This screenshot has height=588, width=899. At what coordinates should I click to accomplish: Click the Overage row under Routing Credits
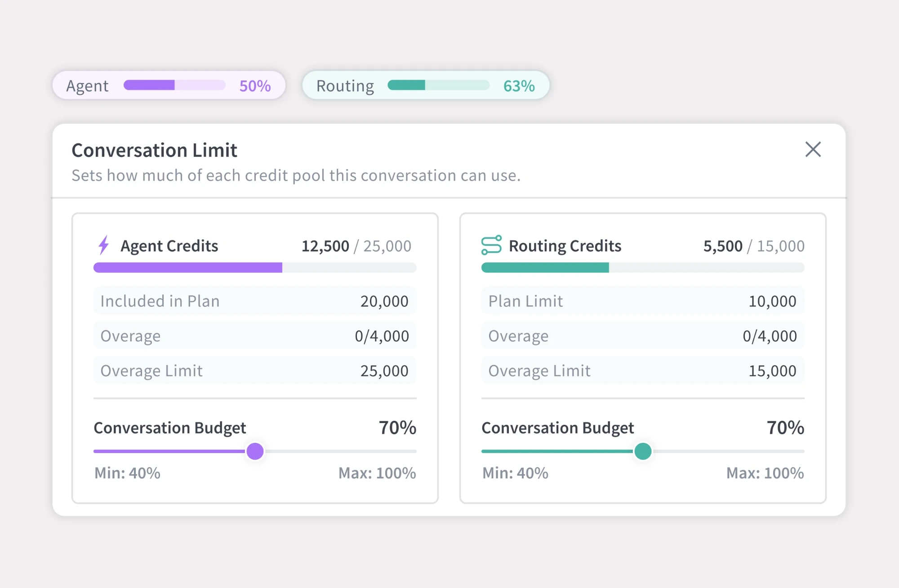[x=643, y=336]
